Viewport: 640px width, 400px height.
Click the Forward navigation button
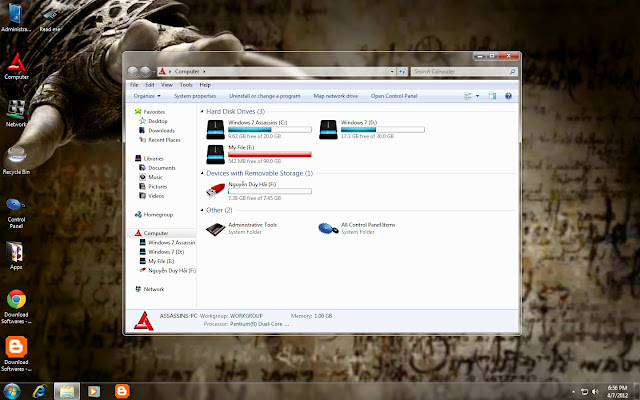pyautogui.click(x=145, y=71)
